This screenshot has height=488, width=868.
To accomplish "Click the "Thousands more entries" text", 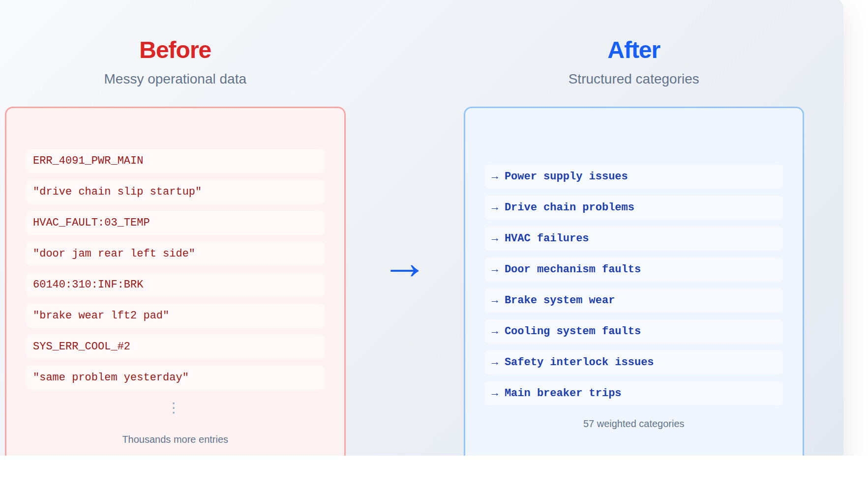I will pyautogui.click(x=175, y=439).
